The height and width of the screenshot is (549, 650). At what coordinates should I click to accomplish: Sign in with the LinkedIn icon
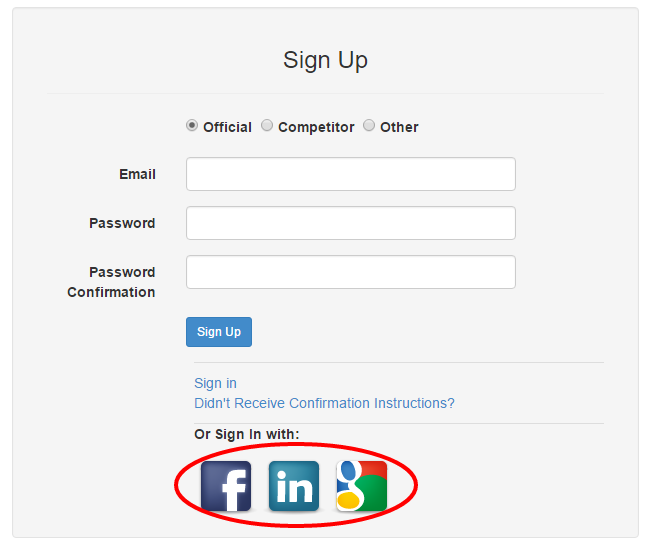point(294,486)
